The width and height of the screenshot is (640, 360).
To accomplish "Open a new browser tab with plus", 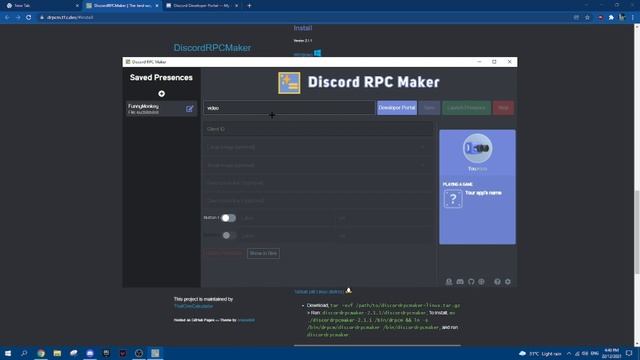I will [249, 6].
